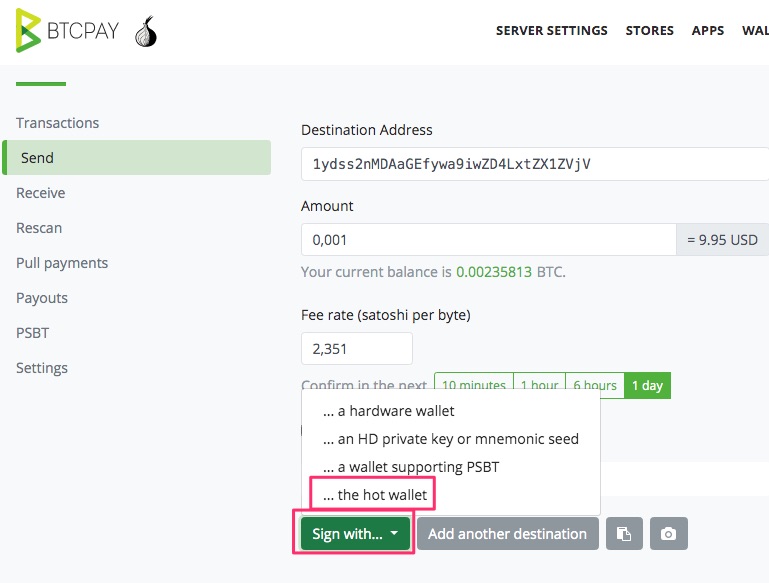Open the Transactions sidebar item
The image size is (769, 583).
click(57, 123)
